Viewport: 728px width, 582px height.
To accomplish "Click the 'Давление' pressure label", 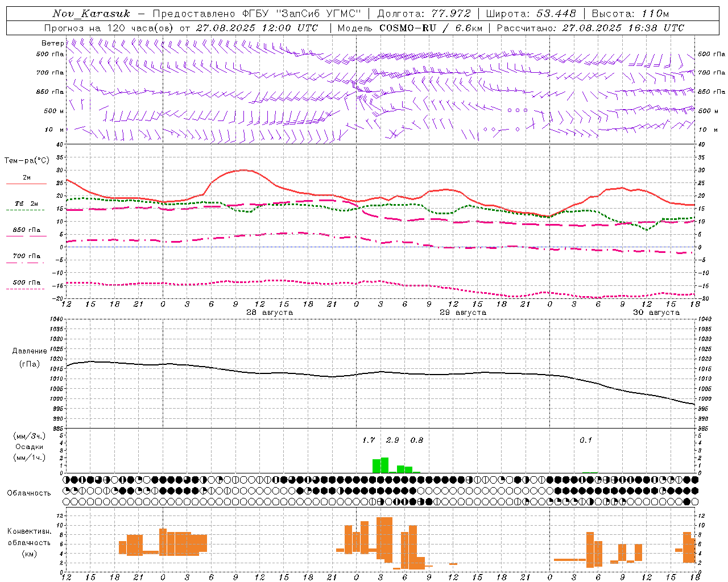I will tap(30, 351).
